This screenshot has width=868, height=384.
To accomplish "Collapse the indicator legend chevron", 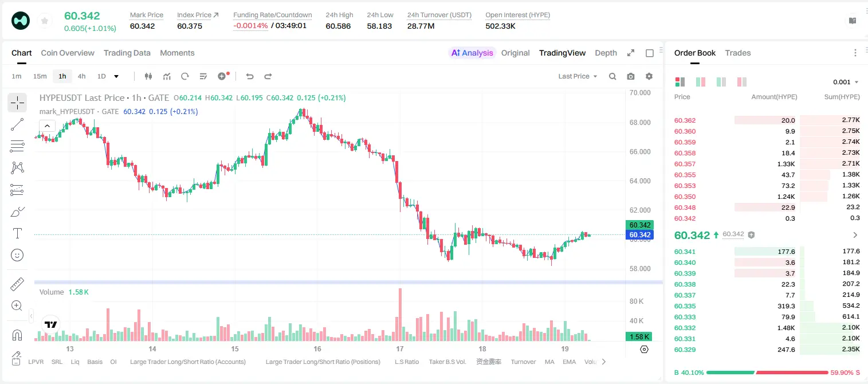I will pos(47,126).
